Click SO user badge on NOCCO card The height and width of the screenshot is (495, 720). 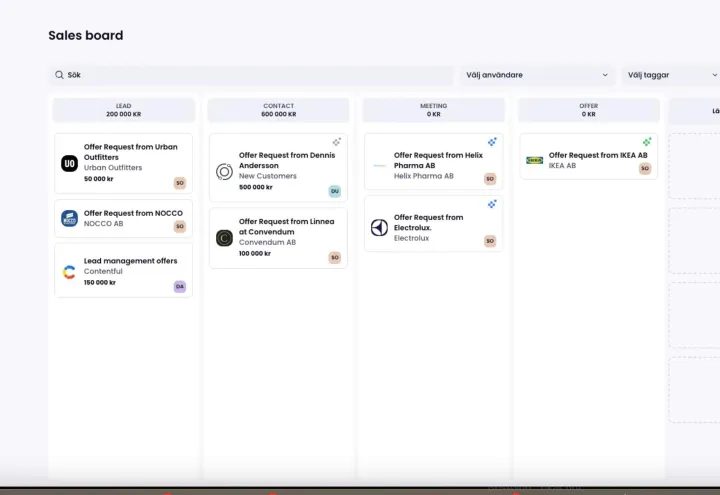tap(180, 226)
